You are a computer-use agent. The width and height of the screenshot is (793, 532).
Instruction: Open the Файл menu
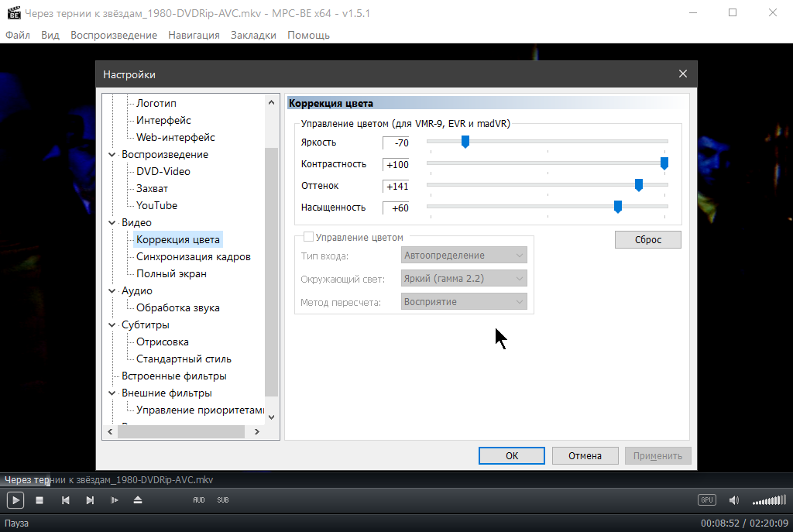click(18, 35)
